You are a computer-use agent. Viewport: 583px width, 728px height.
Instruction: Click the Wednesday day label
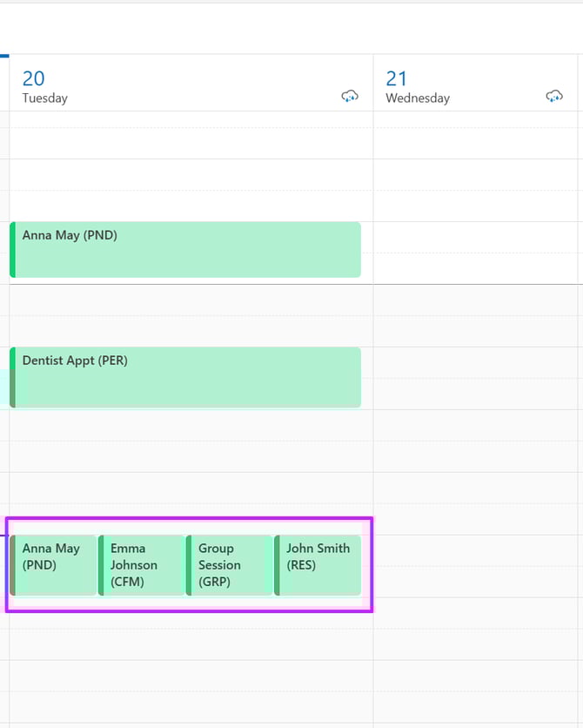(418, 98)
